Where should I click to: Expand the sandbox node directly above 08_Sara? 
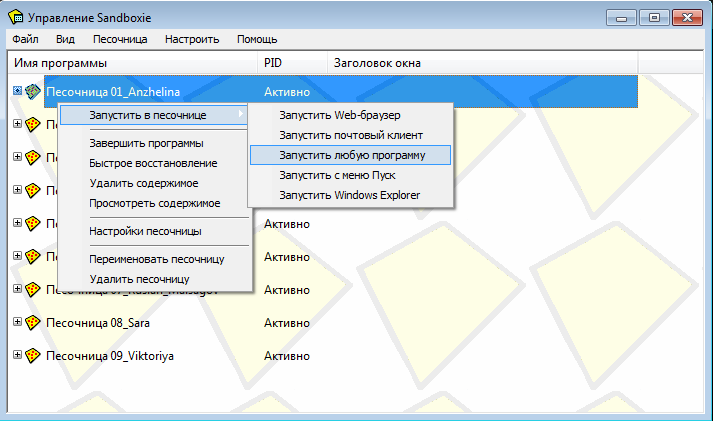click(x=17, y=288)
